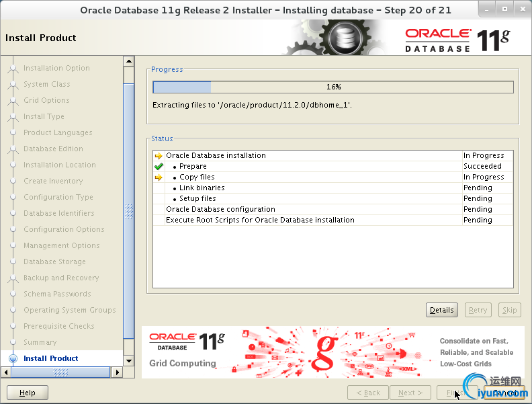Click the horizontal scrollbar thumb under steps list
This screenshot has height=404, width=532.
point(60,372)
